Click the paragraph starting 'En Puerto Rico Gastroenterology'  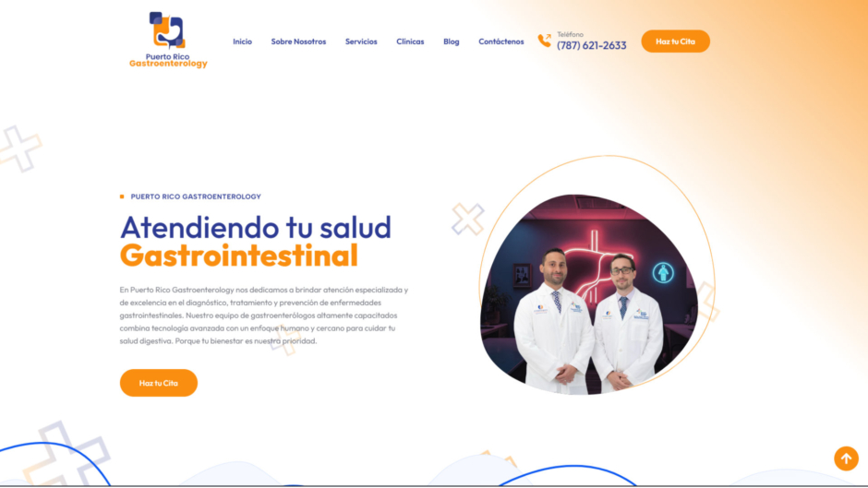264,315
